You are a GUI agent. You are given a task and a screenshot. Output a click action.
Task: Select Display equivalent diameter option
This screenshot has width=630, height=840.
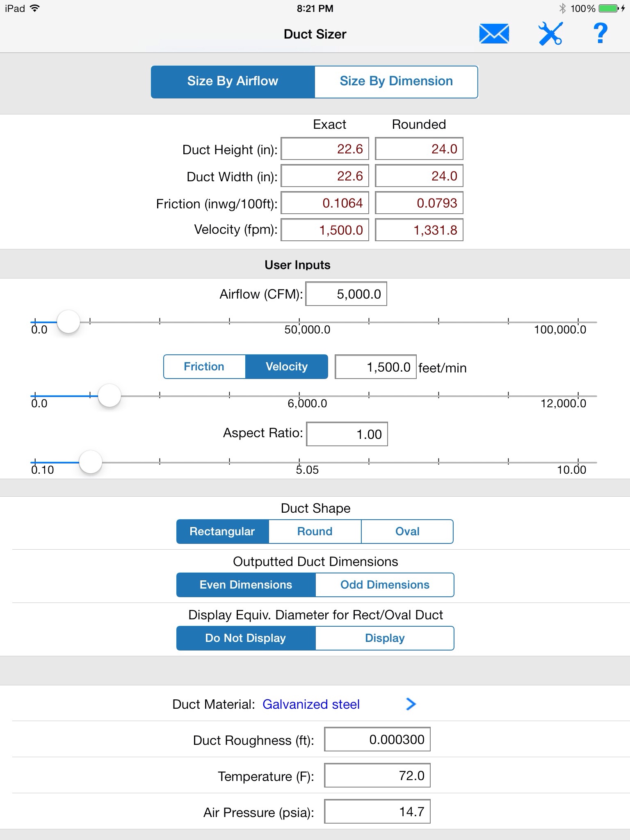(385, 638)
